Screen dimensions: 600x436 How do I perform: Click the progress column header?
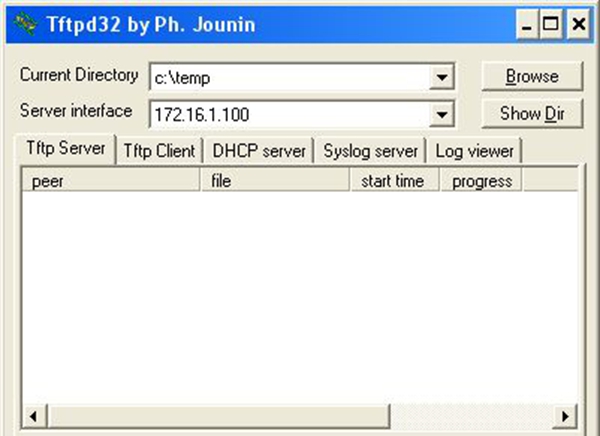pos(481,181)
